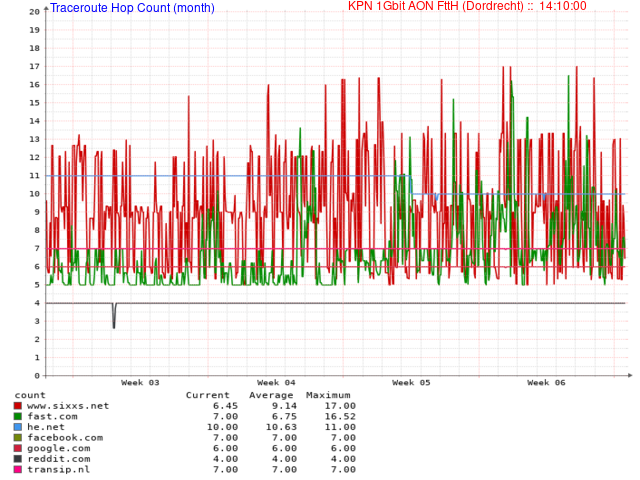640x480 pixels.
Task: Click the he.net line step down to 10
Action: [411, 185]
